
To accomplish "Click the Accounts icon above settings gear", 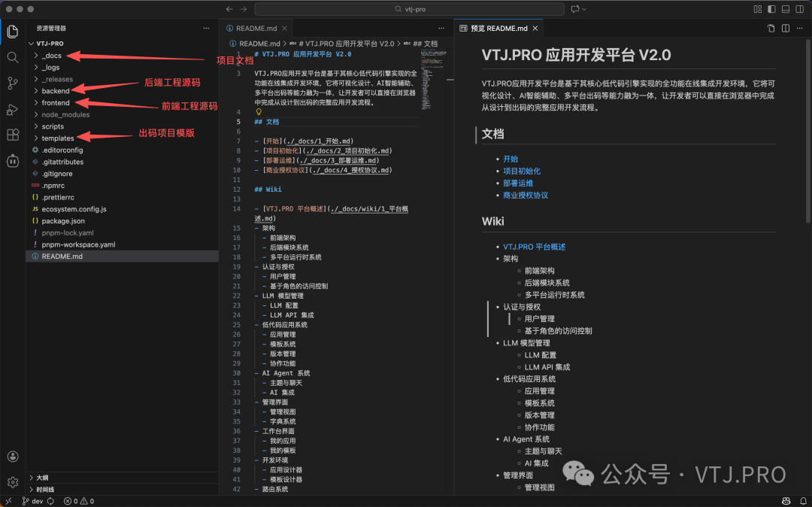I will click(x=11, y=455).
